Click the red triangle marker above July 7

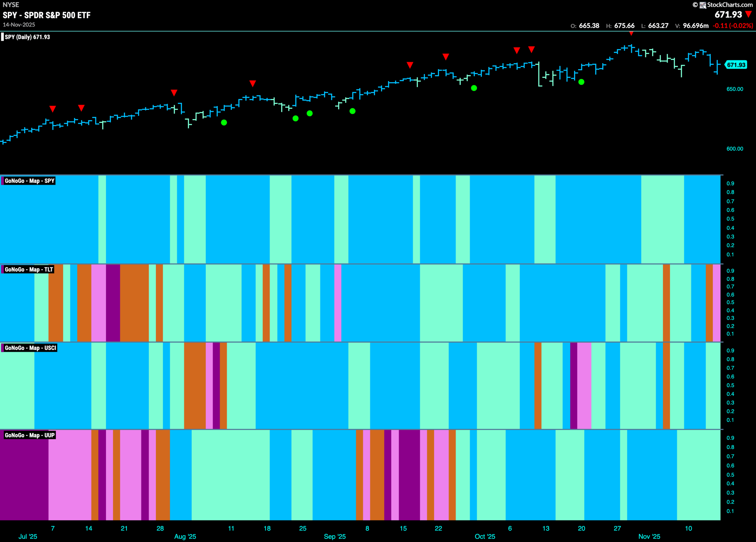[x=53, y=109]
